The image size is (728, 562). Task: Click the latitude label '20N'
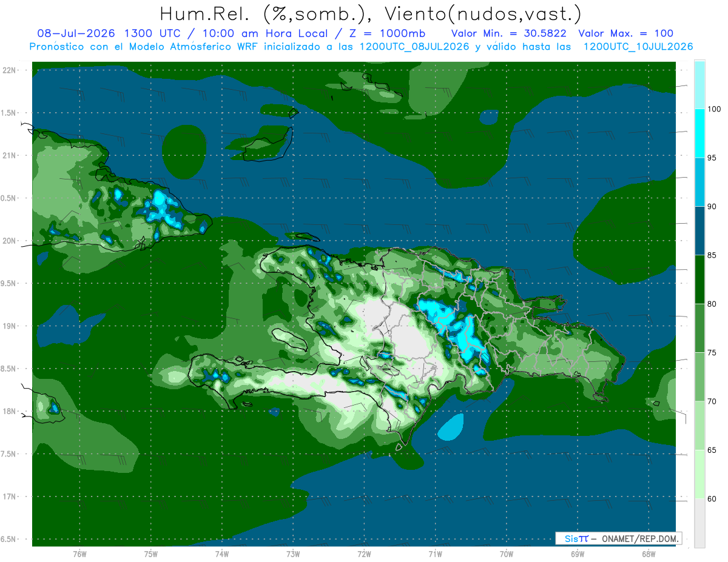tap(10, 241)
